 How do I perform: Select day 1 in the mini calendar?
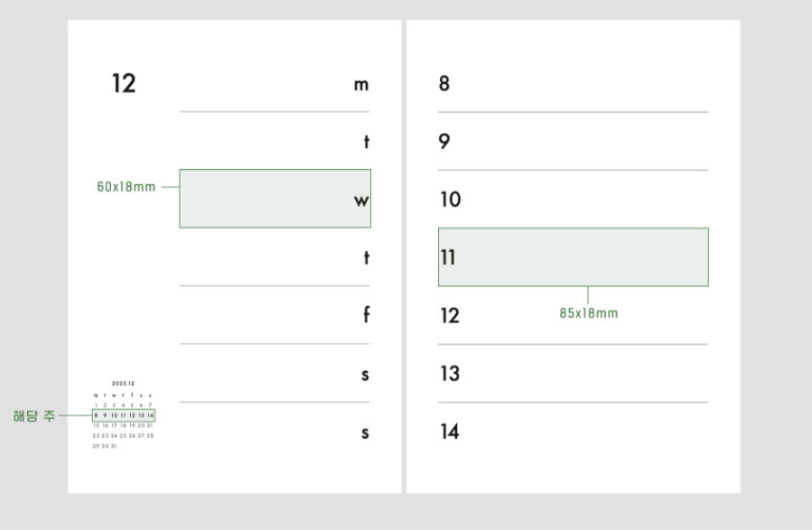click(96, 405)
